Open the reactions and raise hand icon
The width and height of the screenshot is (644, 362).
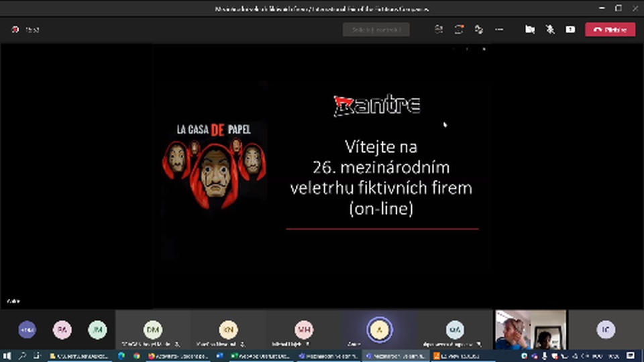(479, 29)
